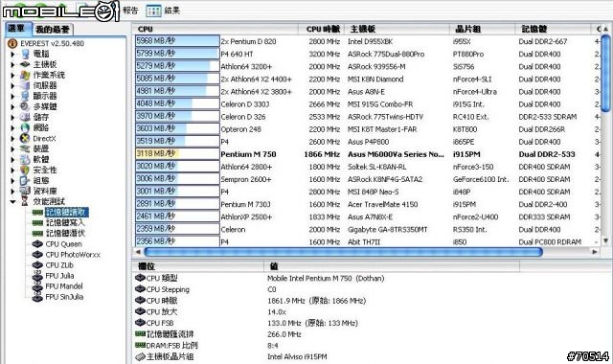Expand the 儲存 tree node
Image resolution: width=613 pixels, height=364 pixels.
coord(12,117)
